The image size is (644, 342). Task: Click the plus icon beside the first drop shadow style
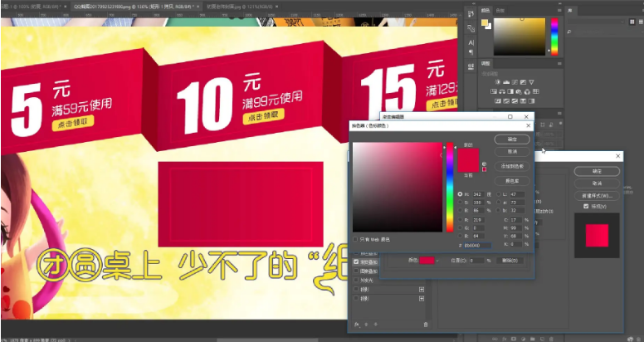[x=422, y=290]
